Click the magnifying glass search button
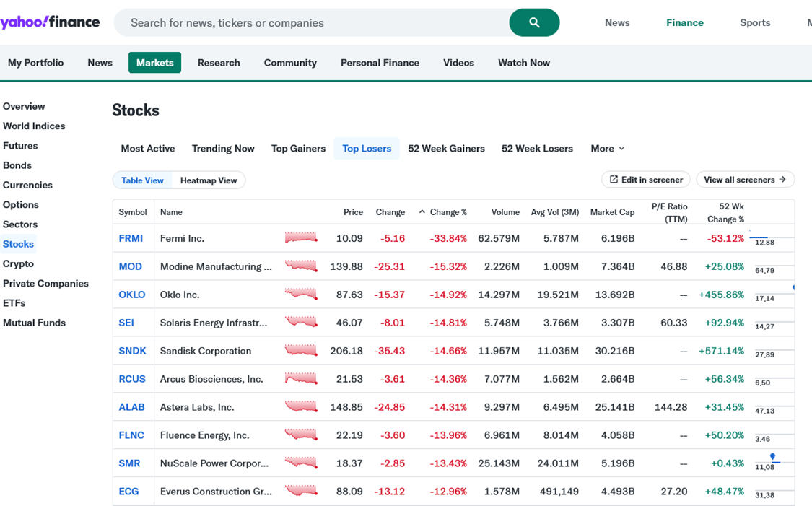The width and height of the screenshot is (812, 506). [534, 22]
